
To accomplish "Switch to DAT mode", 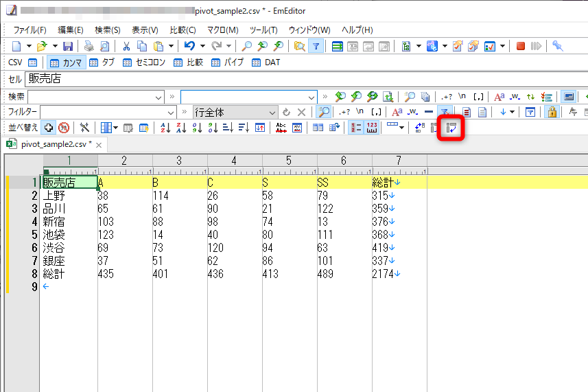I will 266,62.
